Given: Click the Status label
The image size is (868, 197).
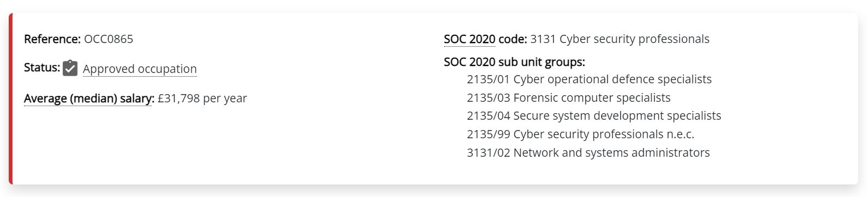Looking at the screenshot, I should 42,67.
